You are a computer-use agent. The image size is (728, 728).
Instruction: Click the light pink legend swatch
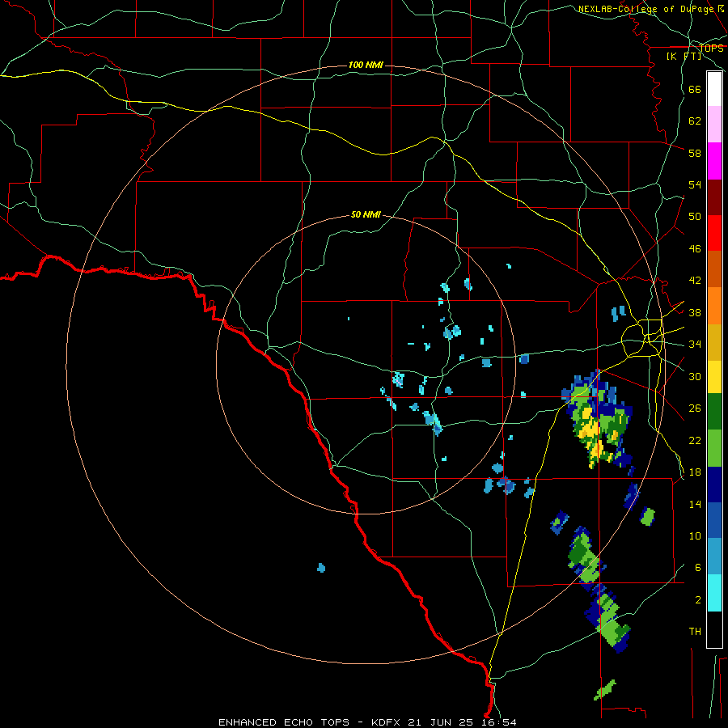coord(714,124)
